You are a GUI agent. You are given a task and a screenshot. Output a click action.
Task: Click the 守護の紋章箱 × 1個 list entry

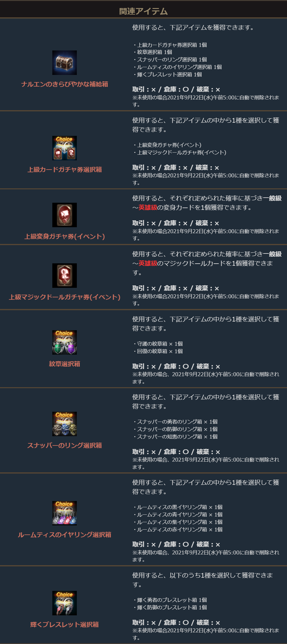click(x=158, y=344)
